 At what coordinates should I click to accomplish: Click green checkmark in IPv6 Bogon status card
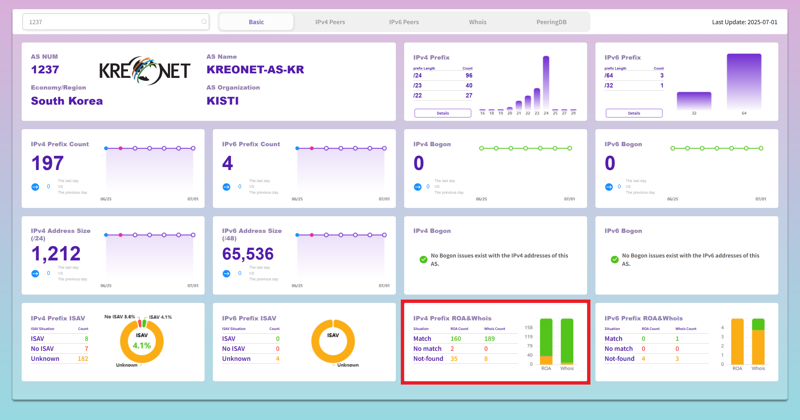coord(614,259)
